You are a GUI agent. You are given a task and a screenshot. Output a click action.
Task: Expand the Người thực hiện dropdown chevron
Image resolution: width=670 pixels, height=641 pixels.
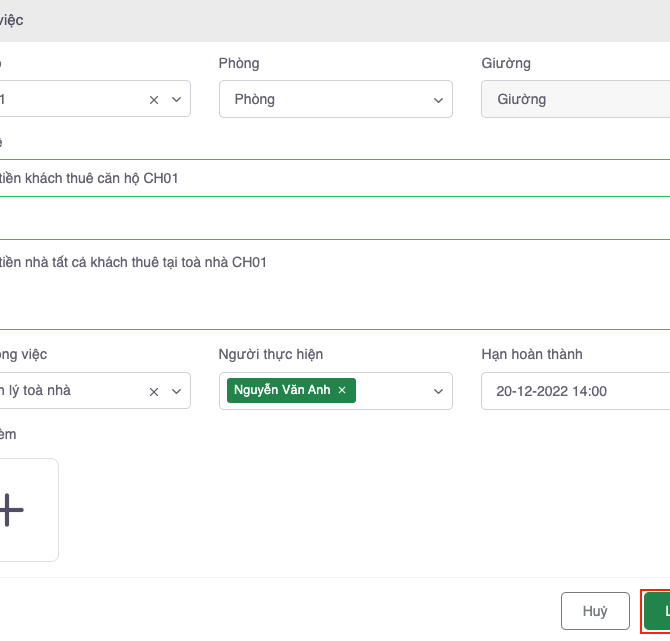click(x=438, y=391)
